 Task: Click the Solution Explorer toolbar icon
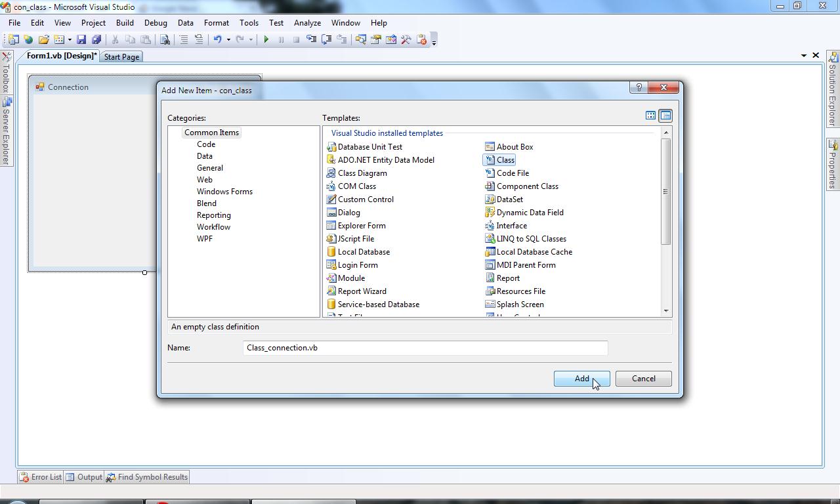pos(360,39)
